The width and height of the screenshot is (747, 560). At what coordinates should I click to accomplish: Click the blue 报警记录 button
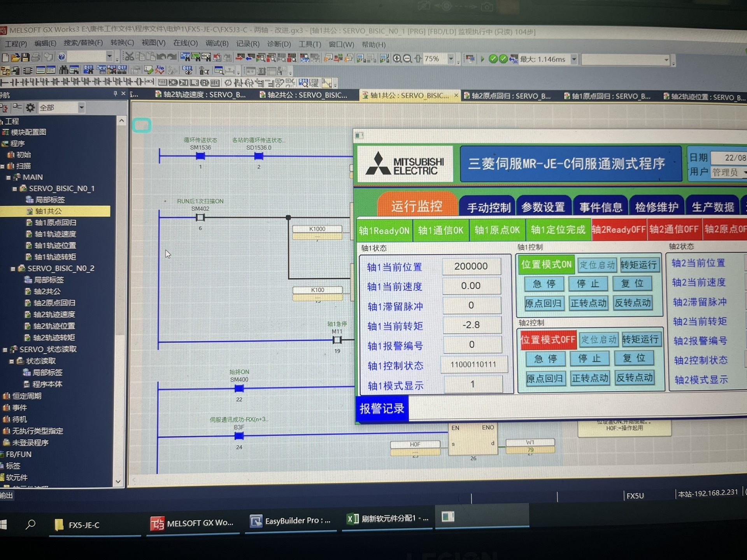click(382, 408)
